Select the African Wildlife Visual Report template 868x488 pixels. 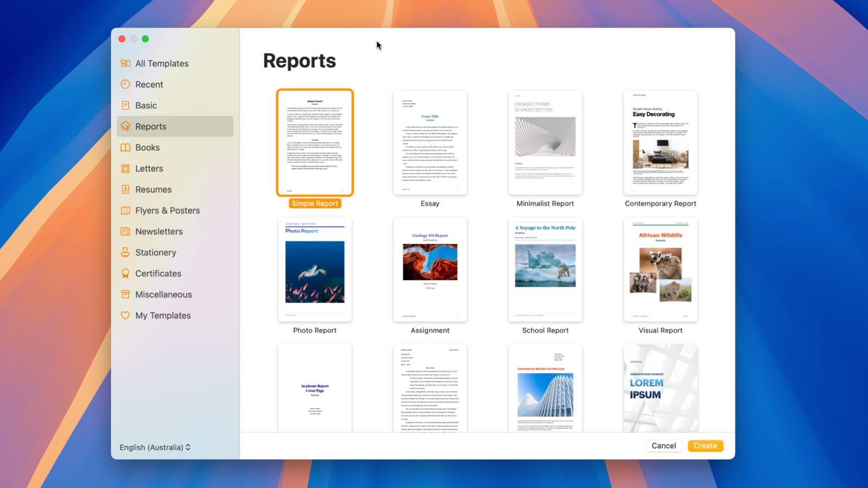coord(660,269)
